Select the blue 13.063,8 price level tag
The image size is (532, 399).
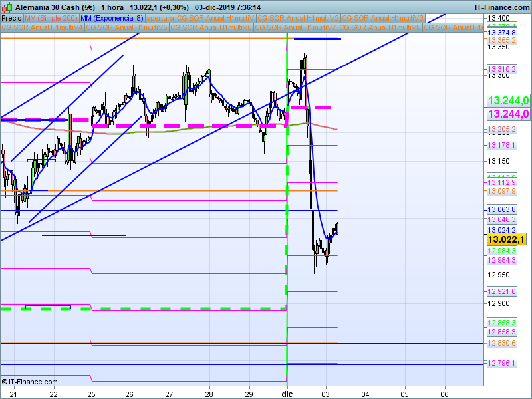[501, 210]
